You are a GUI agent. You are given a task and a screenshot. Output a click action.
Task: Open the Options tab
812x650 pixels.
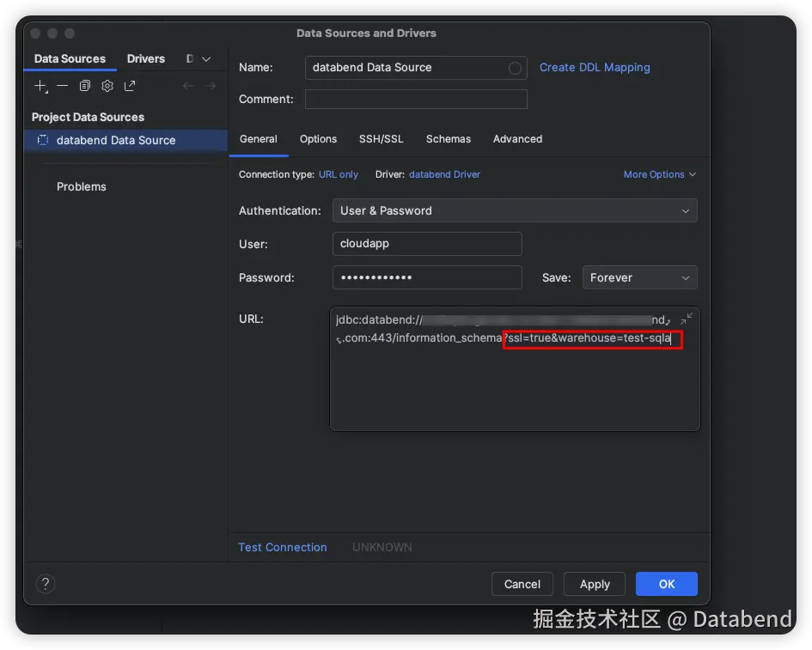(318, 139)
